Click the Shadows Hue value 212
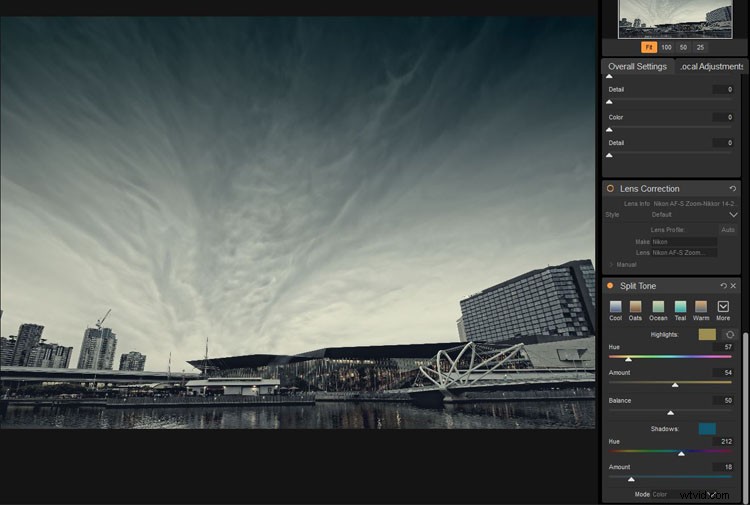Viewport: 750px width, 505px height. pos(723,441)
